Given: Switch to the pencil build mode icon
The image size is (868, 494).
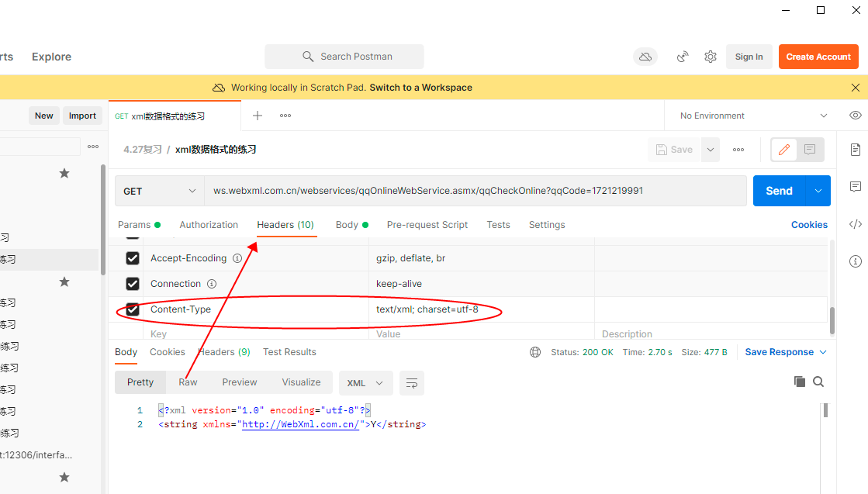Looking at the screenshot, I should pos(784,150).
